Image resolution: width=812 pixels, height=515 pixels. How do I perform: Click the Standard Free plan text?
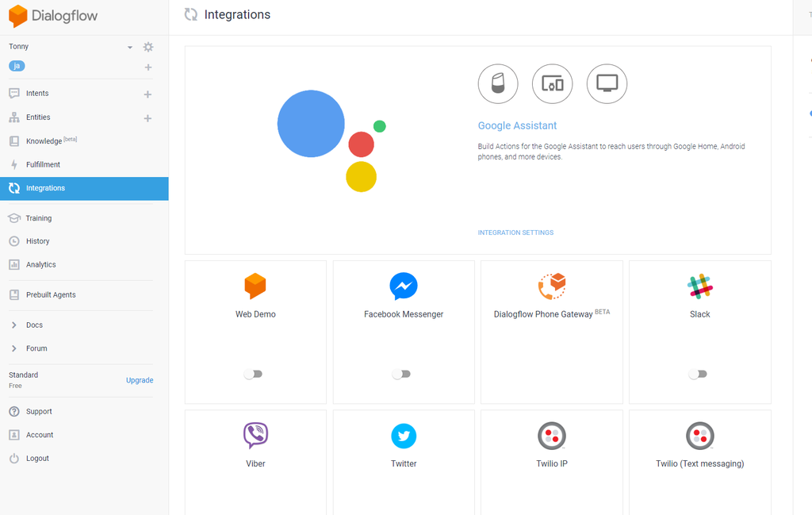[23, 380]
